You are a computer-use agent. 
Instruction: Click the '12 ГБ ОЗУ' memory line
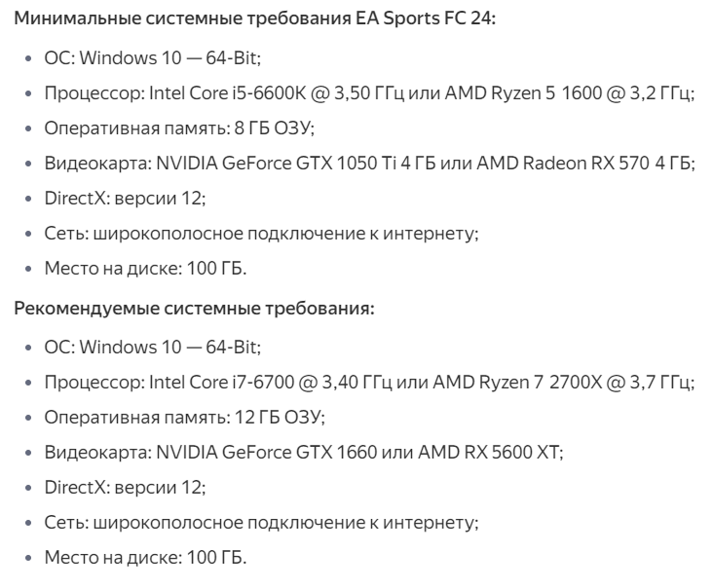[x=185, y=417]
